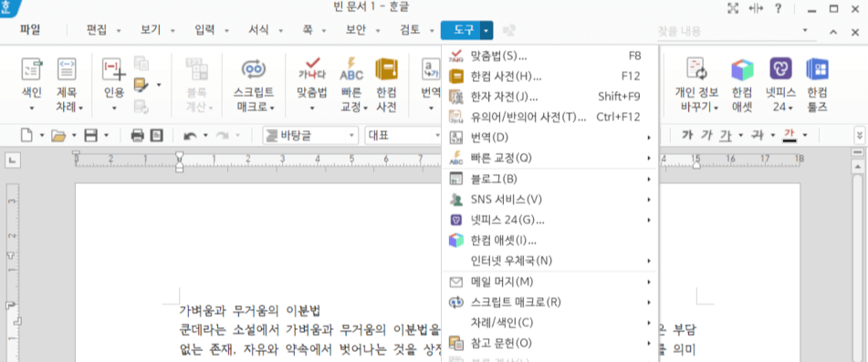Choose 유의어/반의어 사전(T)... menu entry

(x=549, y=117)
